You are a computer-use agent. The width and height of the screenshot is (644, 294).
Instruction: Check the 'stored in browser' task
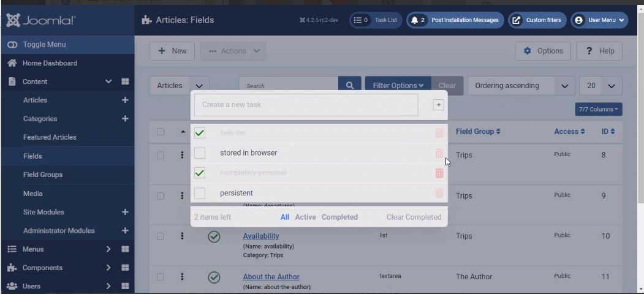200,153
